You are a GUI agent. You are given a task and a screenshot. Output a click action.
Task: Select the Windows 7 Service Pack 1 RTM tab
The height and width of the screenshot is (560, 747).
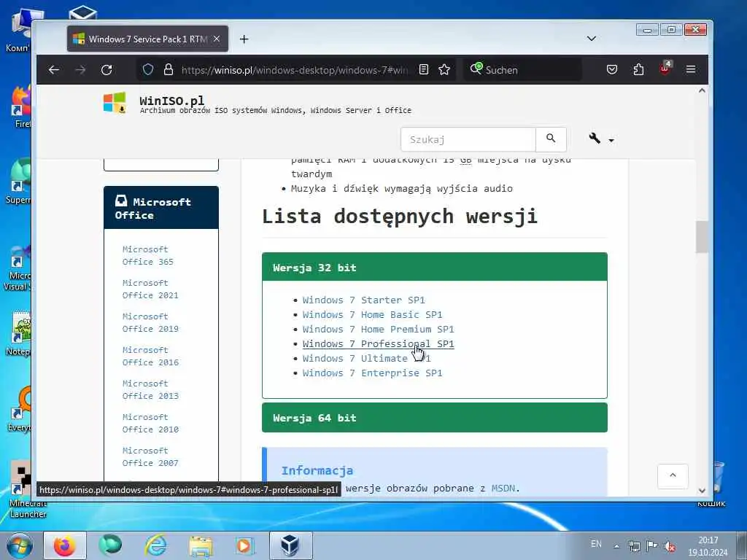[147, 39]
